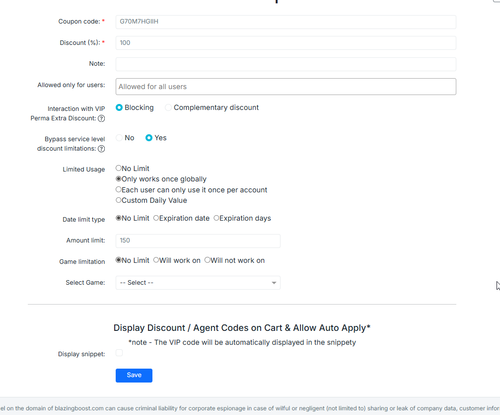Select No Limit under Limited Usage
The width and height of the screenshot is (500, 415).
(x=118, y=168)
